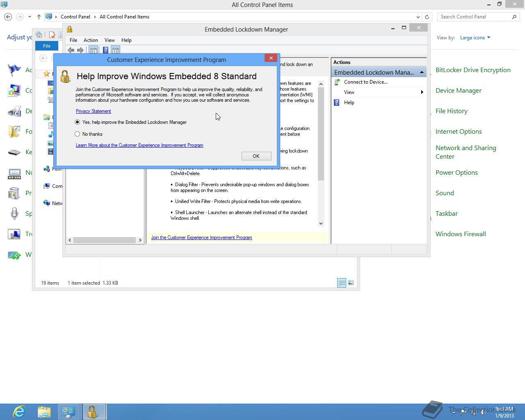525x420 pixels.
Task: Expand the View submenu arrow in Actions pane
Action: [x=422, y=92]
